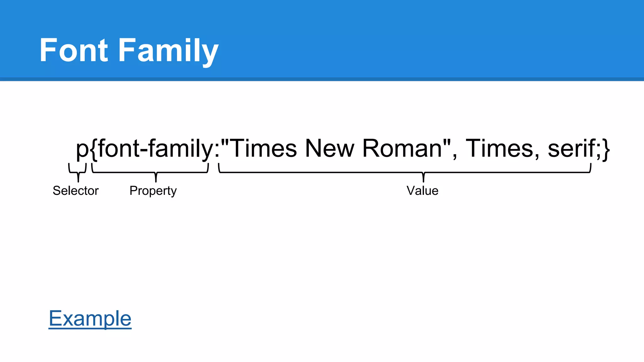
Task: Click the Font Family slide title
Action: [x=129, y=50]
